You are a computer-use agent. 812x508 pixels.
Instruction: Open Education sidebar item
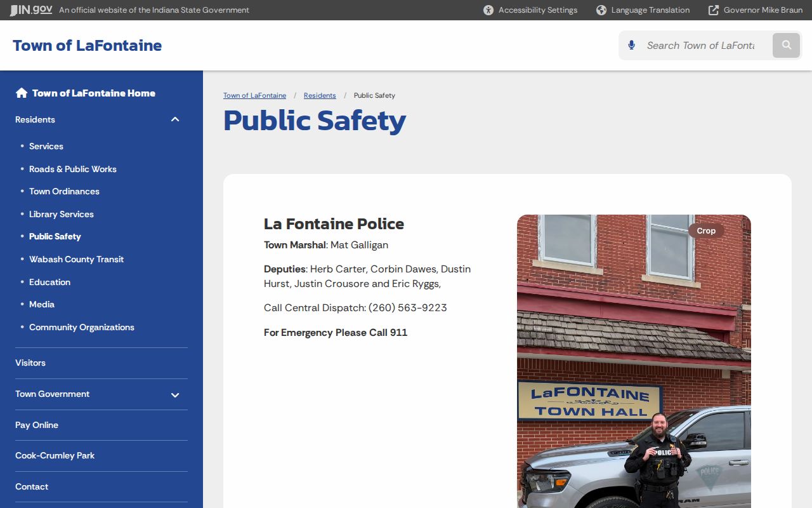(49, 282)
